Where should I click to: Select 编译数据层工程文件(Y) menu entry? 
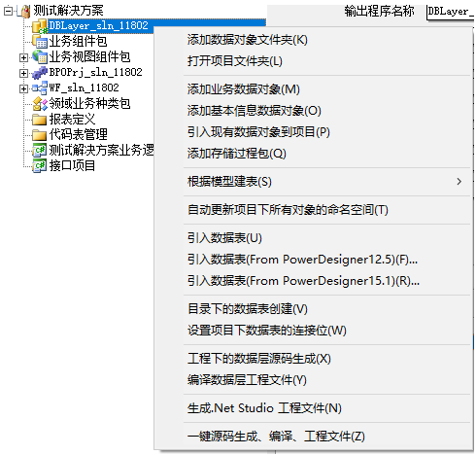tap(327, 380)
